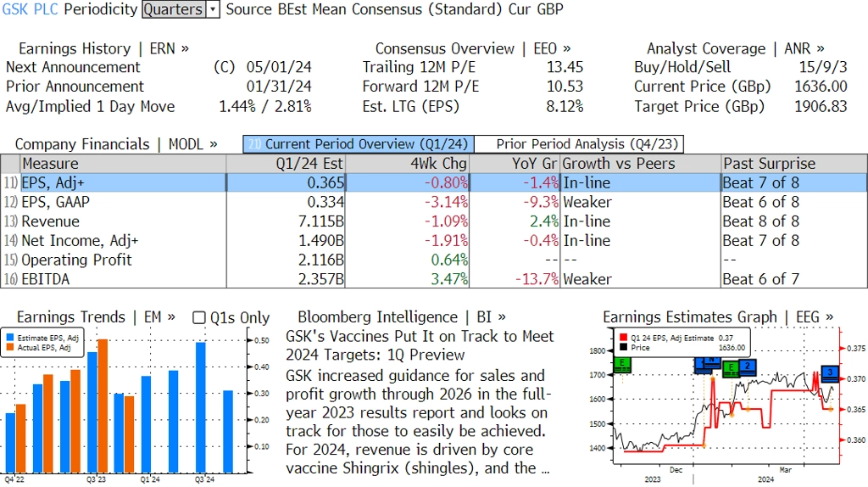Click Est. LTG (EPS) value 8.12%

click(565, 107)
